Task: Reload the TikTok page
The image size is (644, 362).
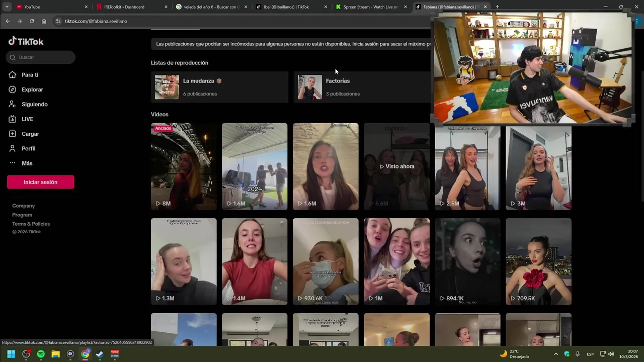Action: pos(32,21)
